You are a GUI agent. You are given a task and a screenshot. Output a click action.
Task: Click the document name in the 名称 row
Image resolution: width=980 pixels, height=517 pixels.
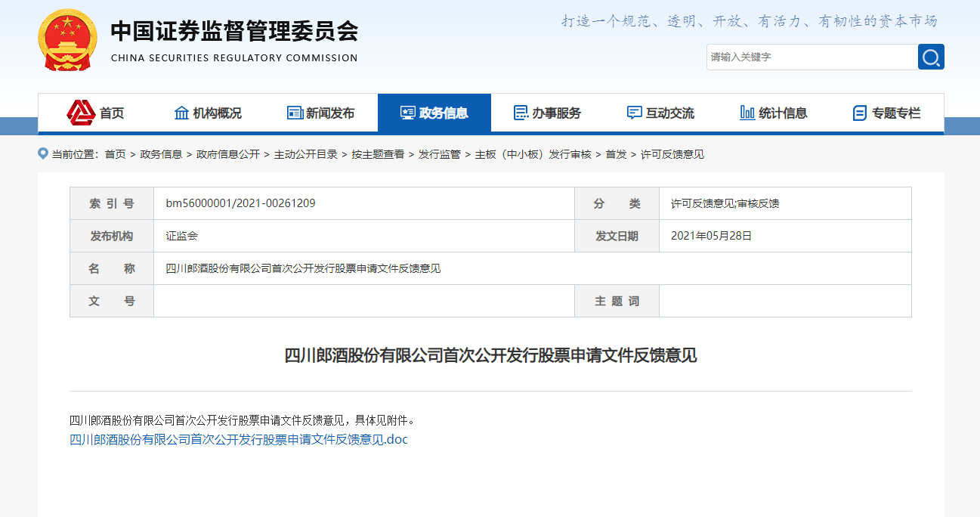303,268
